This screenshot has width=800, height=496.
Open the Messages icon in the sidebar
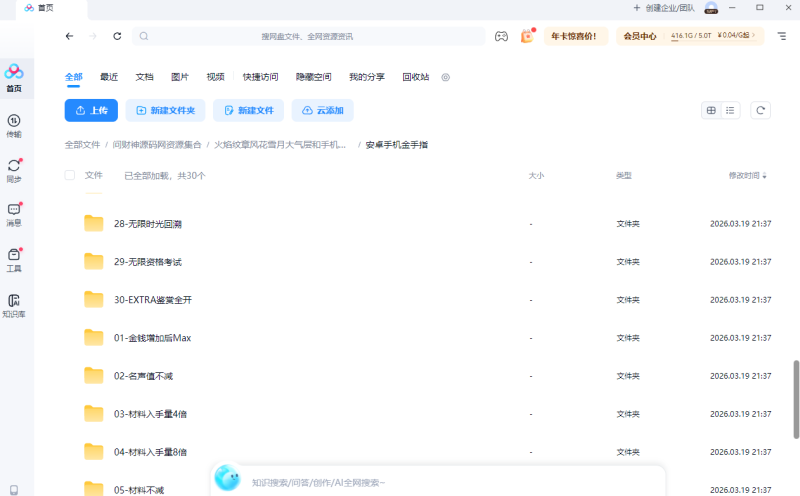pyautogui.click(x=14, y=214)
